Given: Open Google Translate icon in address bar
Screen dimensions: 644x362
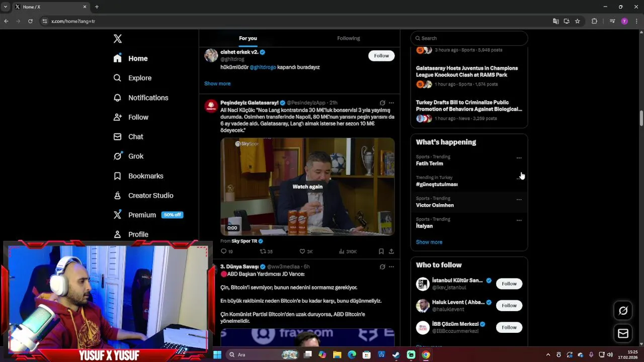Looking at the screenshot, I should click(x=555, y=21).
